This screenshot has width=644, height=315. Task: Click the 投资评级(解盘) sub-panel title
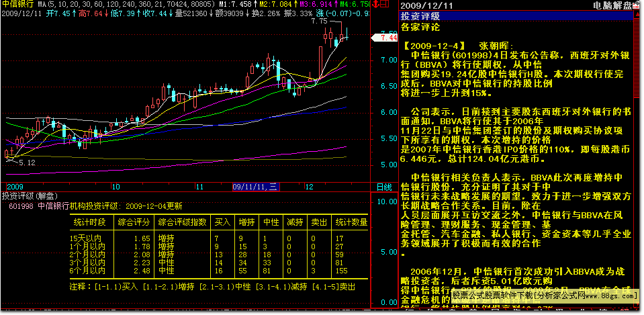point(30,196)
